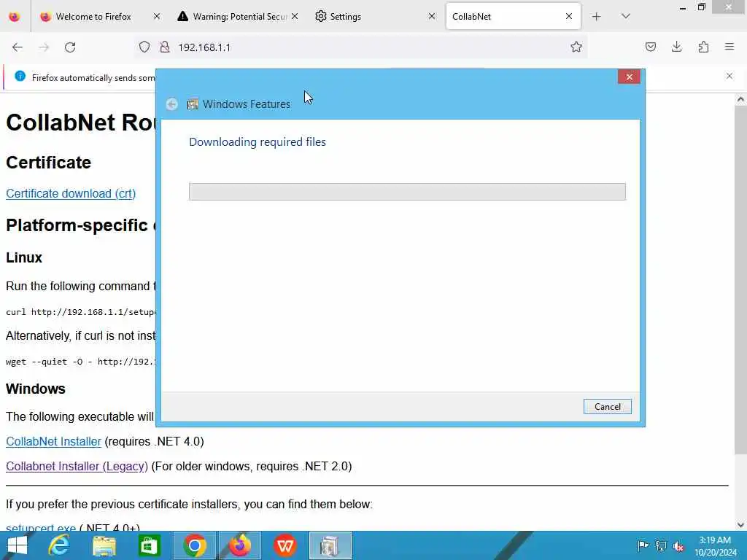Click the Firefox View icon
747x560 pixels.
15,17
